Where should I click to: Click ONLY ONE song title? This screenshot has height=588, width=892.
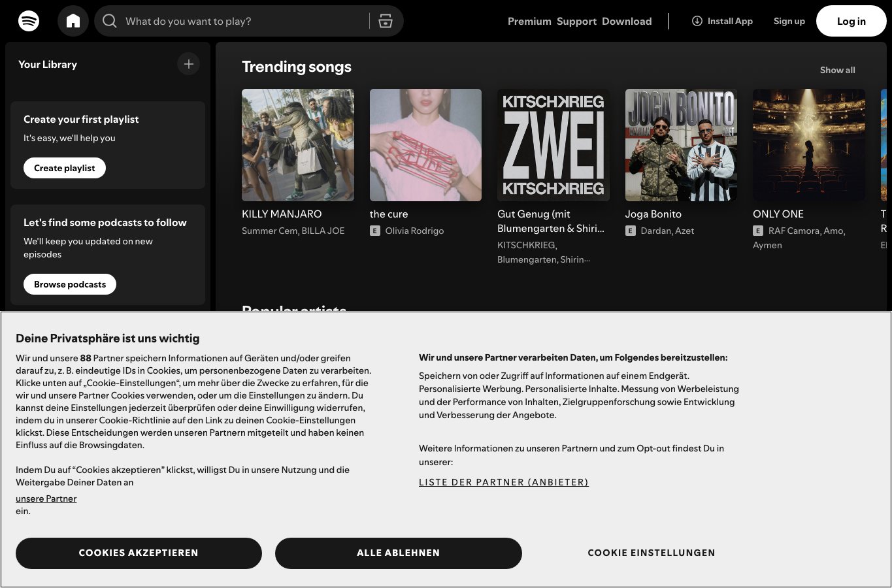pos(778,214)
